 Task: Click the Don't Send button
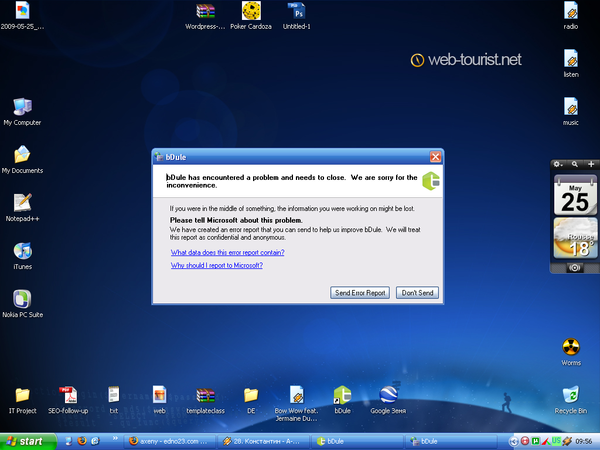[x=417, y=293]
